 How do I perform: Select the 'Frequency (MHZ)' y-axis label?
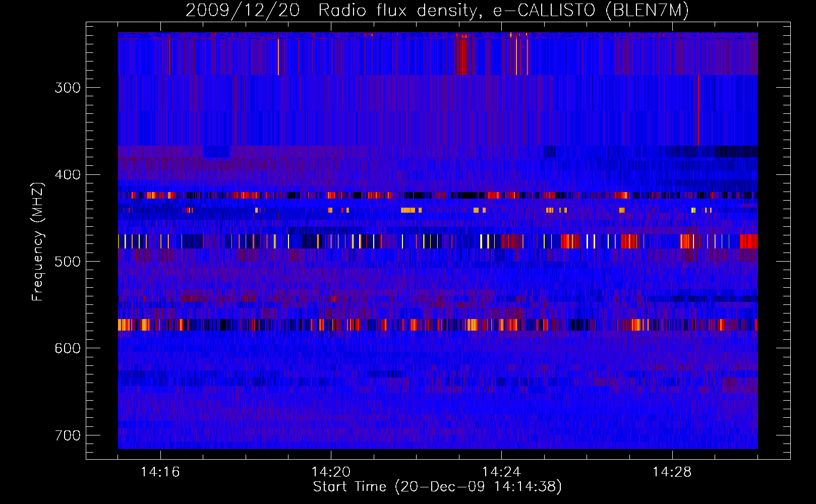[38, 241]
